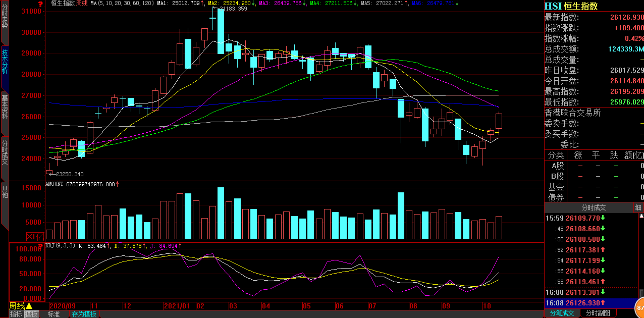Switch to 分时走势 side tab

click(5, 18)
